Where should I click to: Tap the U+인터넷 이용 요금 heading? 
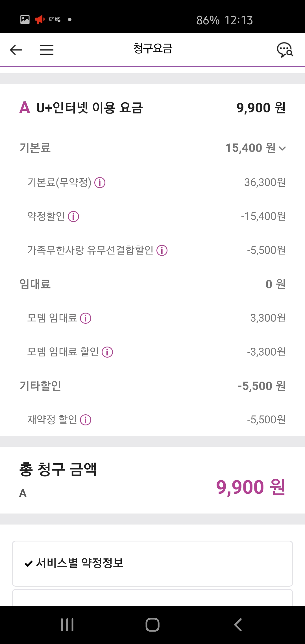(x=89, y=108)
